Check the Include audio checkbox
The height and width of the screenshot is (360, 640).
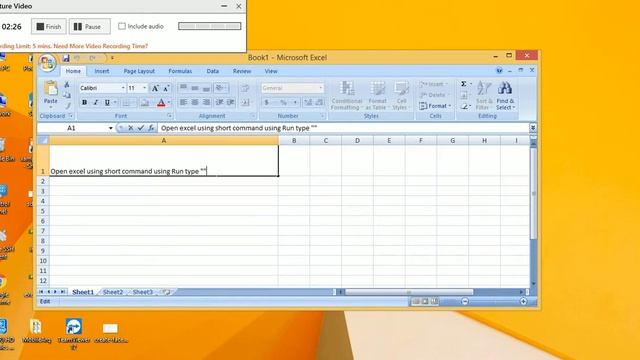pyautogui.click(x=122, y=26)
